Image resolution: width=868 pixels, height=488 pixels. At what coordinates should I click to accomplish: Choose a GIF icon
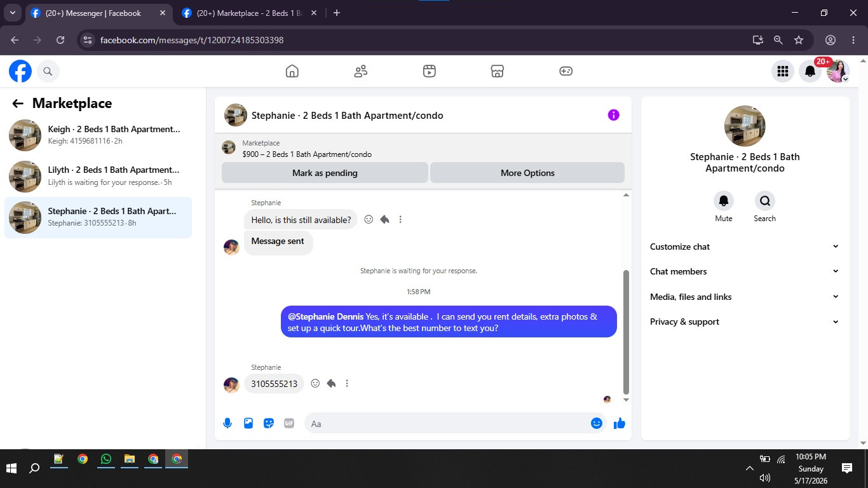(x=289, y=423)
